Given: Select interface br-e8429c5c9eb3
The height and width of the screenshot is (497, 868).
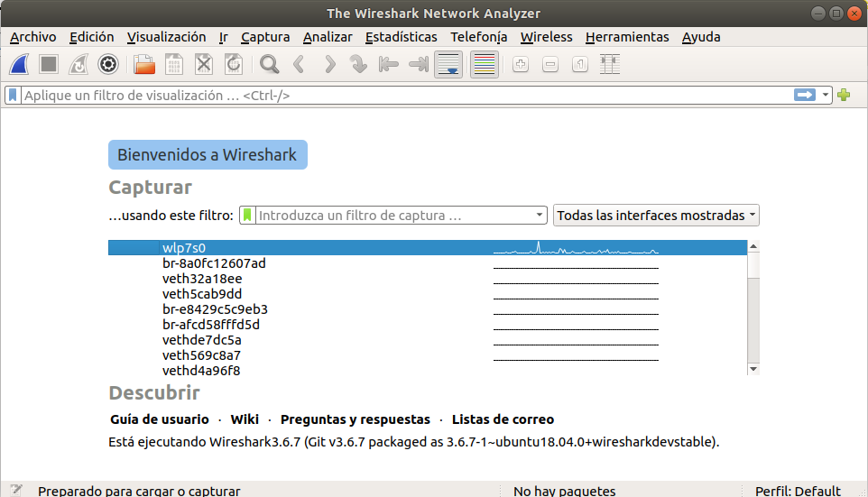Looking at the screenshot, I should 428,308.
